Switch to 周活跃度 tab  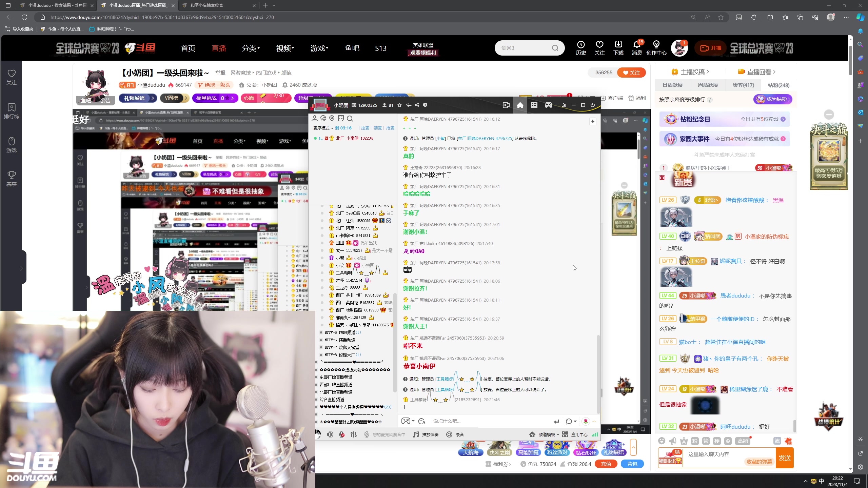[x=708, y=85]
